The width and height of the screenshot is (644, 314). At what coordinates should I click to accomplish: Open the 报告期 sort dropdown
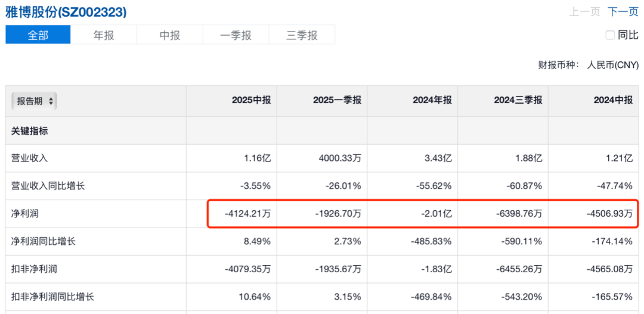click(34, 101)
